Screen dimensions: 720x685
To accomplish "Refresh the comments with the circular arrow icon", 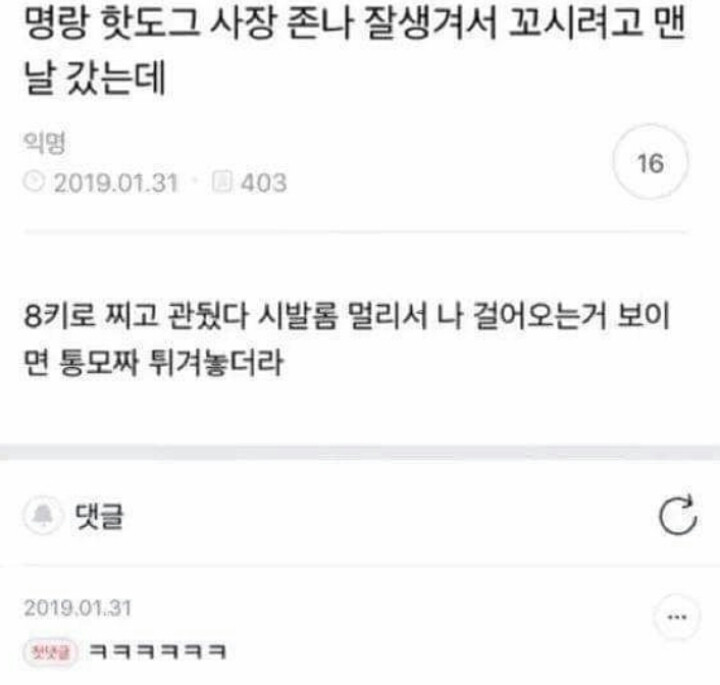I will pos(678,515).
